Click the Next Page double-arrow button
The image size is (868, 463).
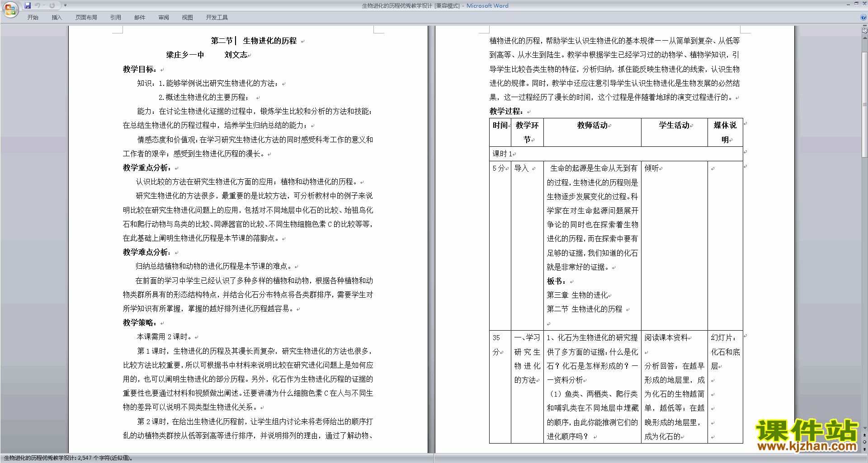(864, 449)
